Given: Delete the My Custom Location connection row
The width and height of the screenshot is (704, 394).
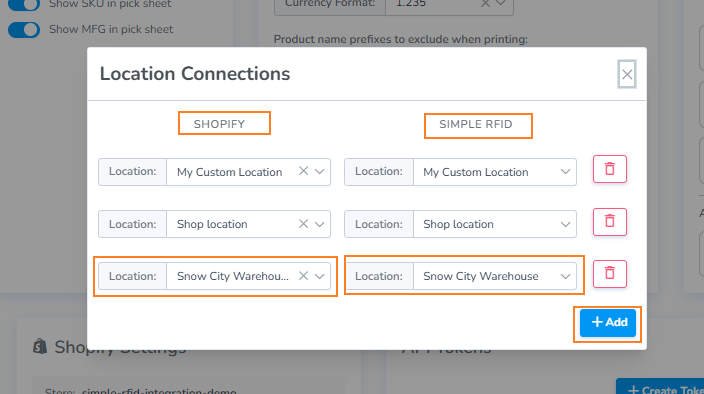Looking at the screenshot, I should click(x=610, y=169).
